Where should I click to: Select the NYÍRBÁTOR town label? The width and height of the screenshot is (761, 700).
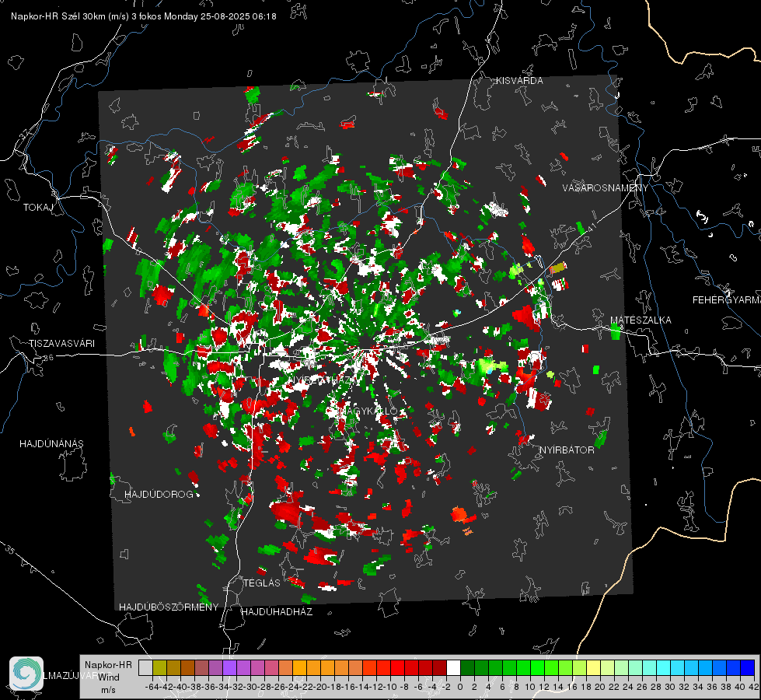click(x=567, y=450)
